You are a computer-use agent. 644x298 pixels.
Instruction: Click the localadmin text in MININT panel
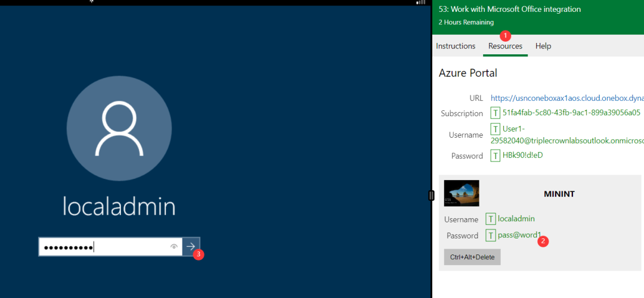click(x=516, y=219)
